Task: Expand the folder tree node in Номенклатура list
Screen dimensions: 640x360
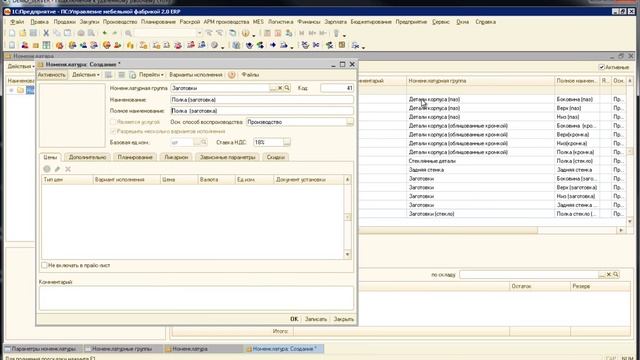Action: point(11,90)
